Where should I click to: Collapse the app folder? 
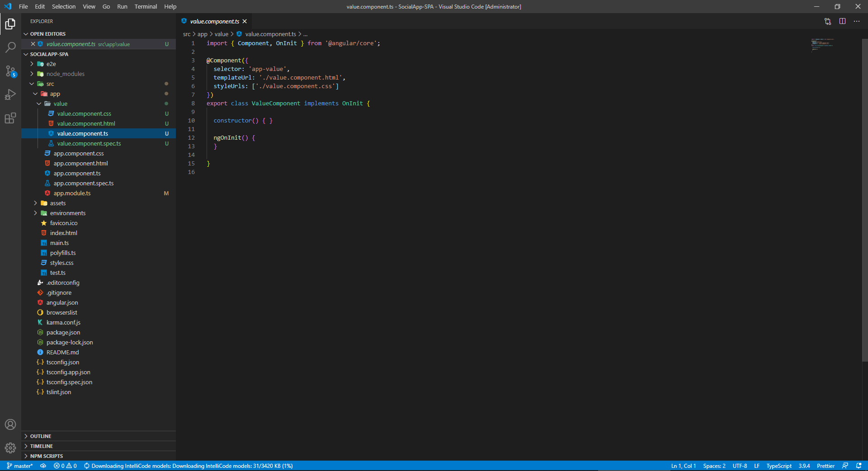99,94
